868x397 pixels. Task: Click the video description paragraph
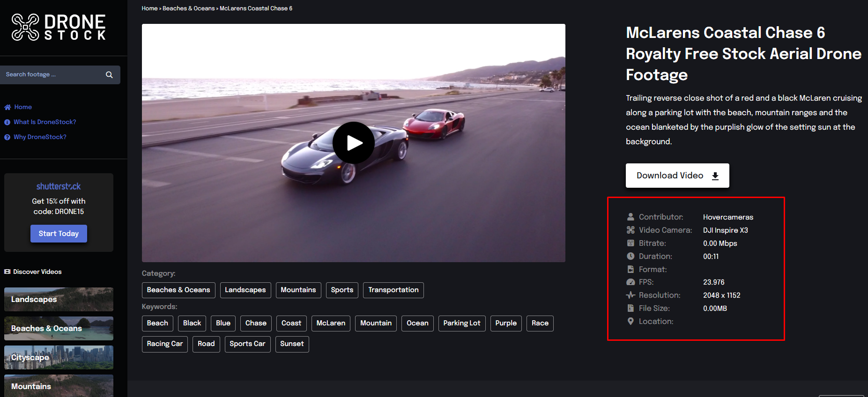coord(744,120)
